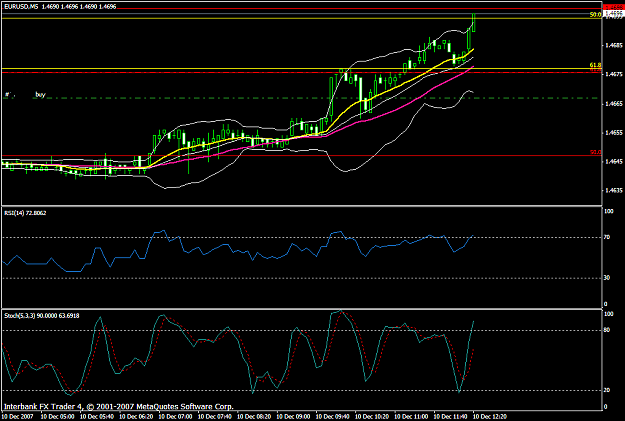Click the RSI(14) 72.8062 indicator label

click(25, 213)
